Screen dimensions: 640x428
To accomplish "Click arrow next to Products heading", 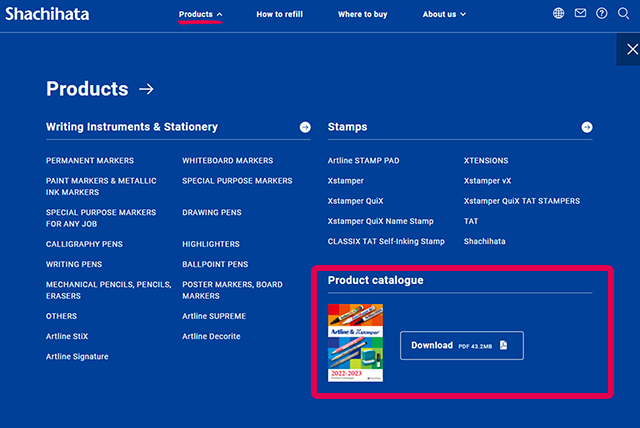I will [146, 89].
